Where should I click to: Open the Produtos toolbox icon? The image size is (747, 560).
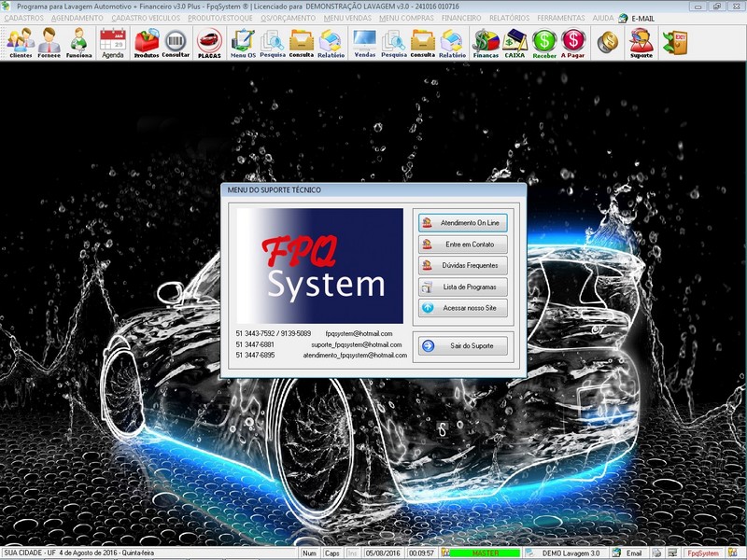[x=147, y=43]
